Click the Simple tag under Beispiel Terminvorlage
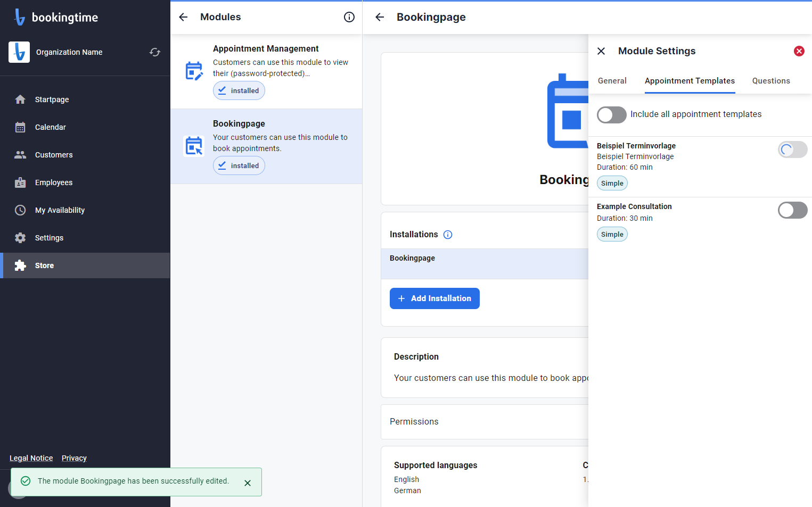Viewport: 812px width, 507px height. click(612, 183)
